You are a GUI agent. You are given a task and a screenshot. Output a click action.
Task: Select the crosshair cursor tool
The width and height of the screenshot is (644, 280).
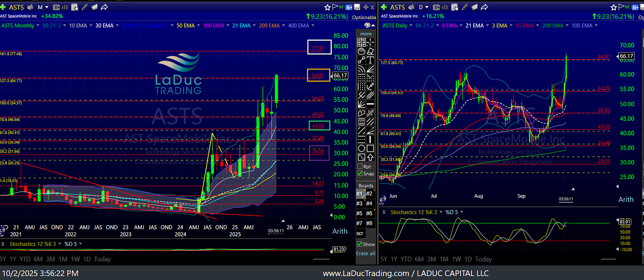pos(371,42)
